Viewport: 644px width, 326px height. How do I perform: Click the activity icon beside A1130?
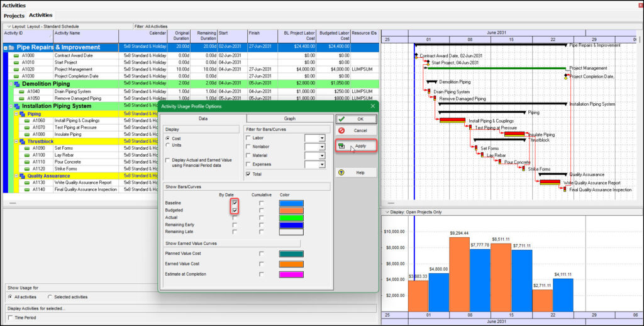[x=27, y=183]
